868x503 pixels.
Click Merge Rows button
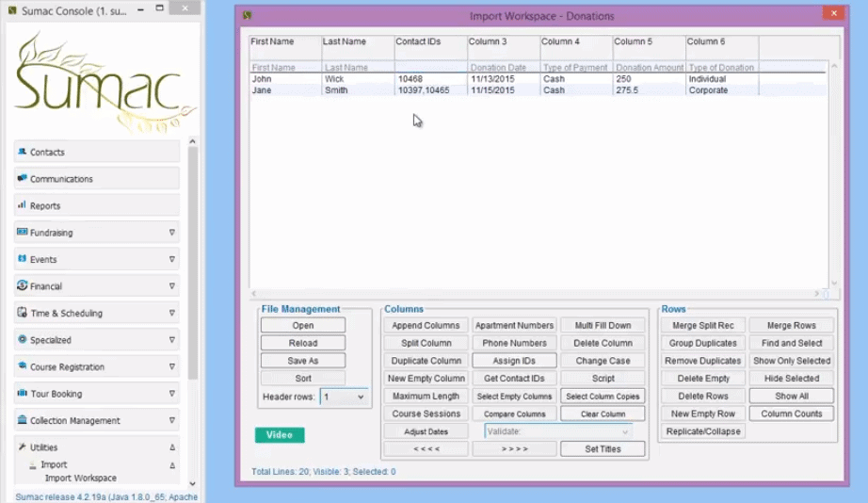(792, 325)
